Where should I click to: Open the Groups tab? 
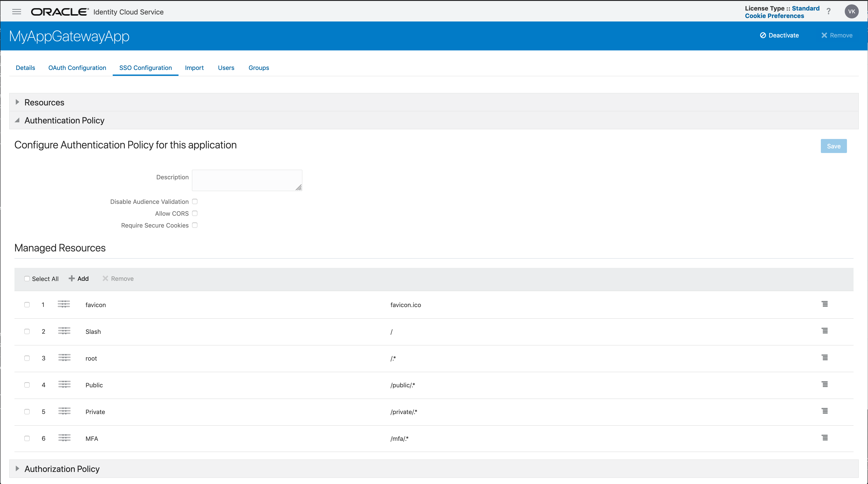(258, 68)
